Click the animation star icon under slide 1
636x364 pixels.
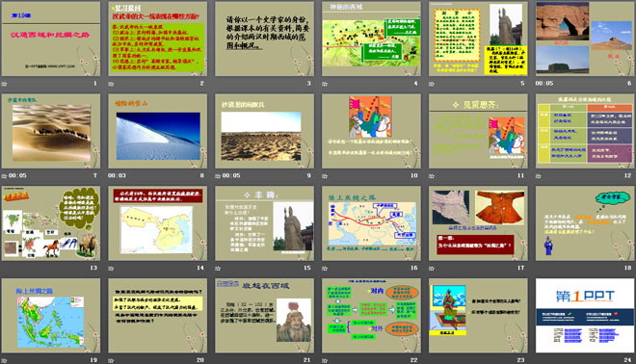5,84
